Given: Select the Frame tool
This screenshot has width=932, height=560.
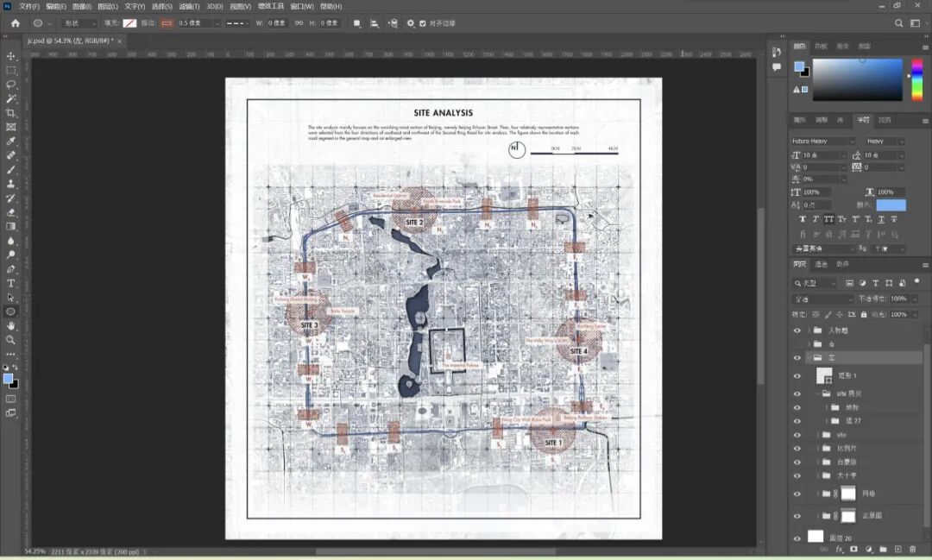Looking at the screenshot, I should (10, 127).
